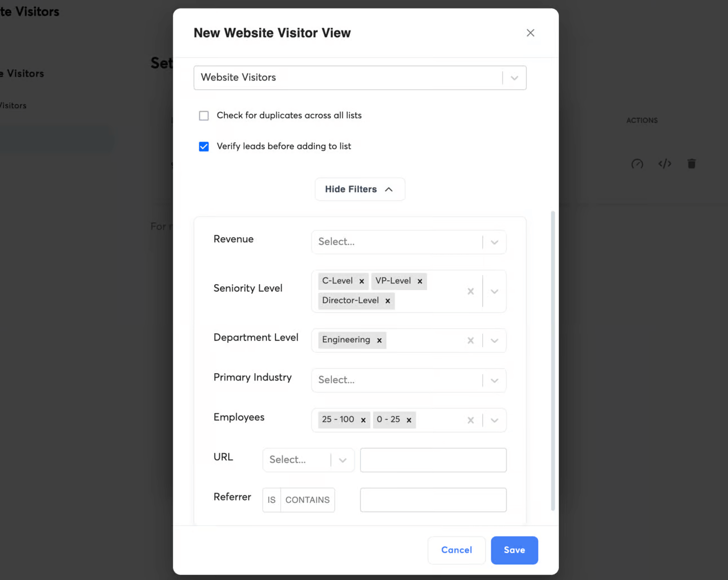Clear all Seniority Level selections
This screenshot has width=728, height=580.
pyautogui.click(x=470, y=291)
